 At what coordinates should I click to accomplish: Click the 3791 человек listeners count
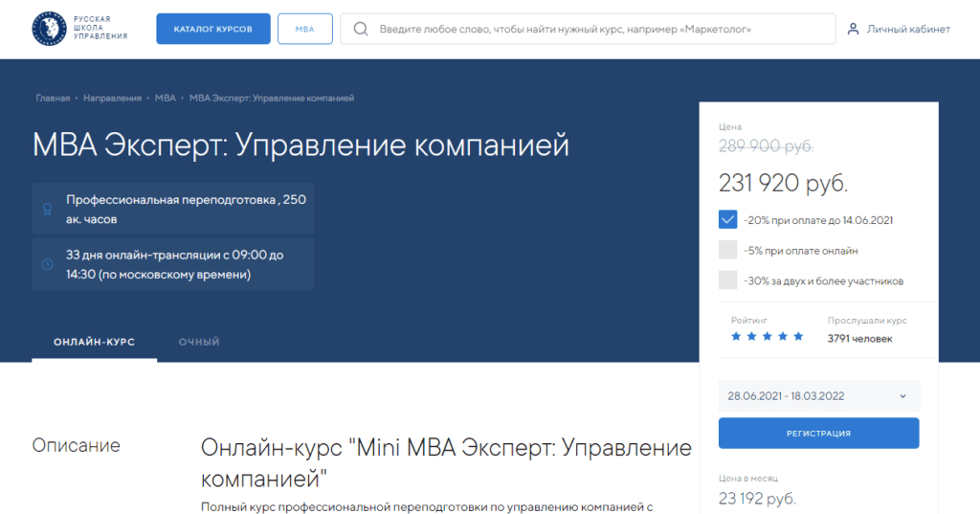(x=860, y=338)
